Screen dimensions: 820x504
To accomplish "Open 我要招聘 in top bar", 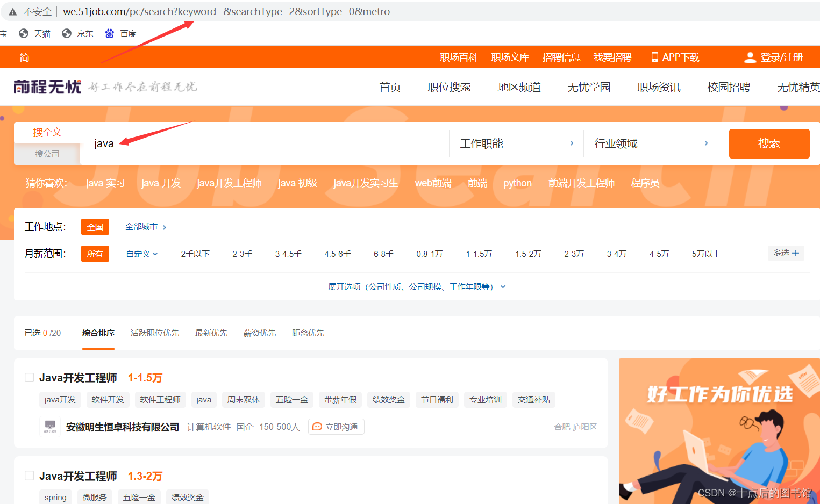I will click(612, 57).
